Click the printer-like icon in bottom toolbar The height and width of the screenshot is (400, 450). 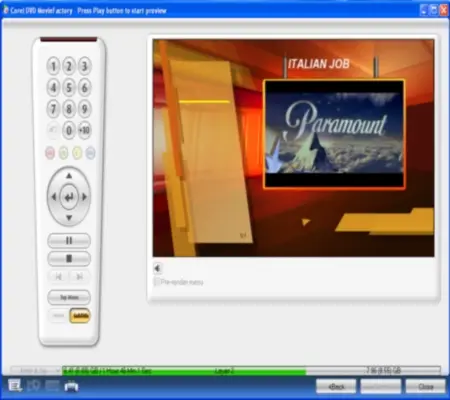pyautogui.click(x=71, y=386)
